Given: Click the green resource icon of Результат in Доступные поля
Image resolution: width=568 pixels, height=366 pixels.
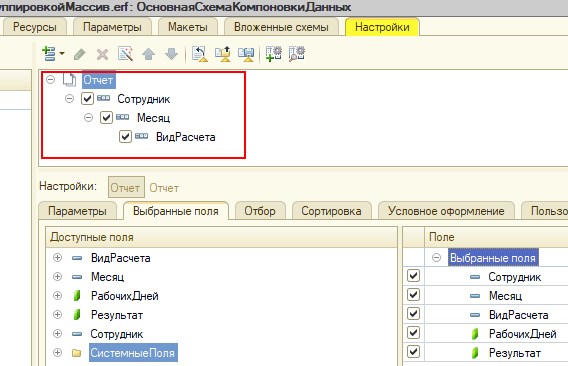Looking at the screenshot, I should point(77,315).
